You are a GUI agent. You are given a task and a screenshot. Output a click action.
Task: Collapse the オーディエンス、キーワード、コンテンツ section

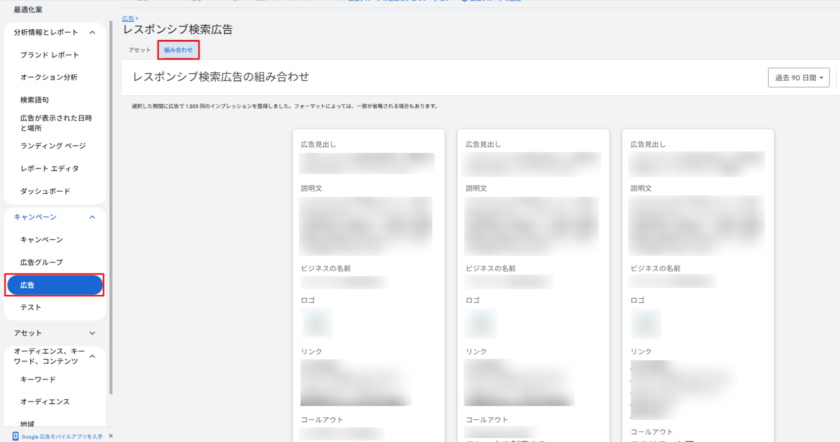pyautogui.click(x=92, y=355)
